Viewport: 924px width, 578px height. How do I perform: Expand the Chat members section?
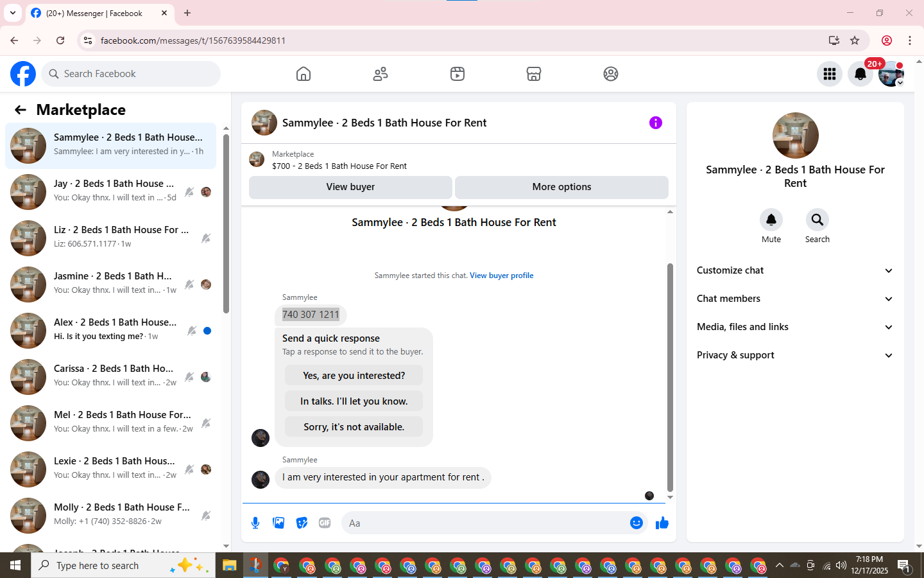(x=795, y=299)
